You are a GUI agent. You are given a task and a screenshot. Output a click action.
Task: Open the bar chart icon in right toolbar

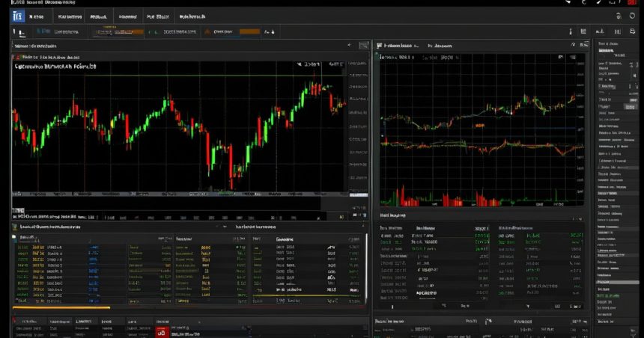tap(600, 31)
